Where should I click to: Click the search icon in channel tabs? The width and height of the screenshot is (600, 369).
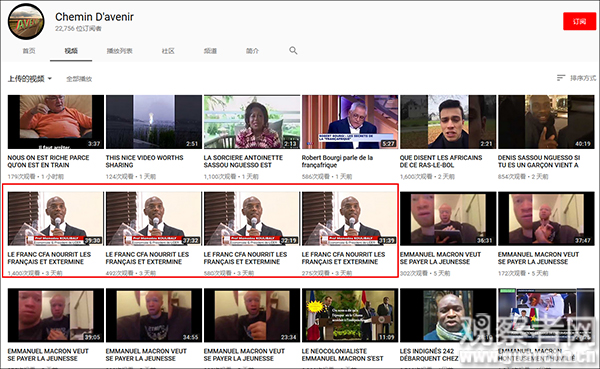click(293, 51)
